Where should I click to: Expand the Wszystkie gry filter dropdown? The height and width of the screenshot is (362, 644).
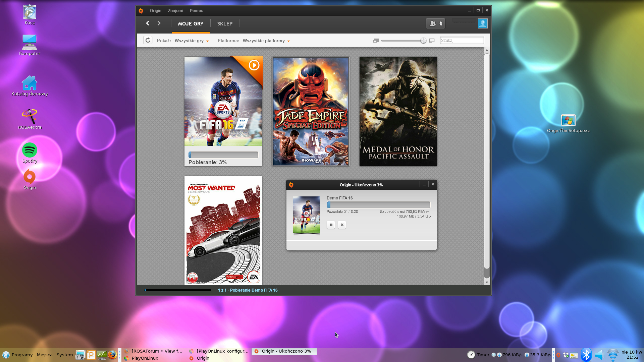[192, 41]
